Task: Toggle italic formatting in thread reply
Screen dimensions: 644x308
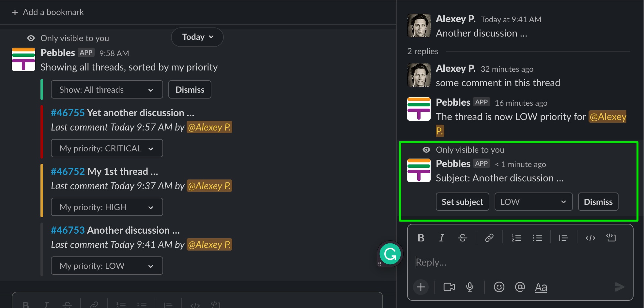Action: tap(441, 238)
